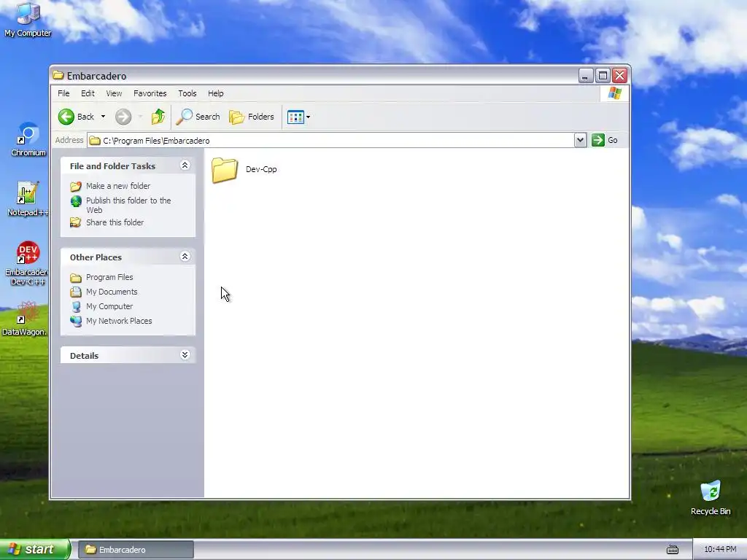Open the View menu
The height and width of the screenshot is (560, 747).
(x=114, y=93)
